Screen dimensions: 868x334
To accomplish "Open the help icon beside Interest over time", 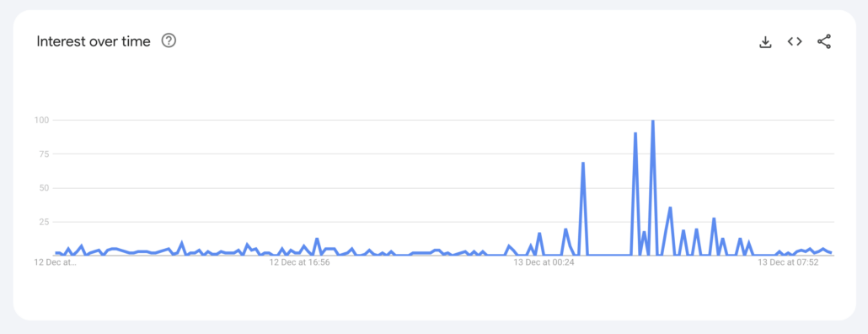I will click(x=169, y=41).
